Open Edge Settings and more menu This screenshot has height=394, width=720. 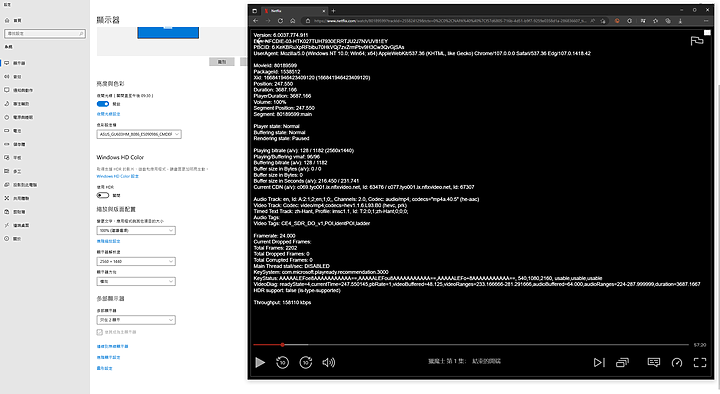pos(706,21)
